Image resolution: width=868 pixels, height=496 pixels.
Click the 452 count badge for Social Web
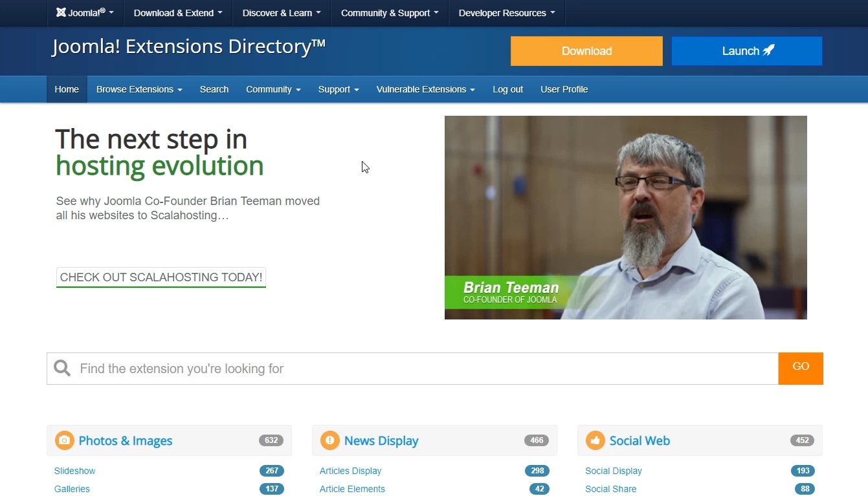pyautogui.click(x=802, y=440)
